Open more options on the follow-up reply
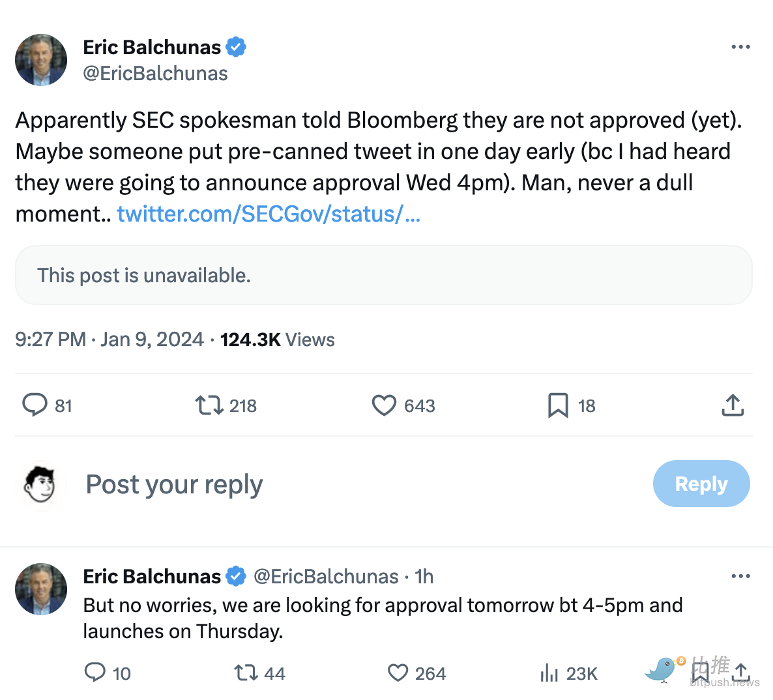The height and width of the screenshot is (700, 773). click(740, 576)
